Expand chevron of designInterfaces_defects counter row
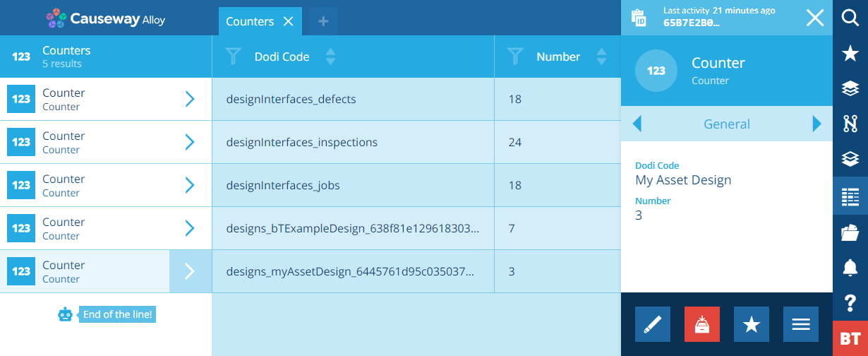868x356 pixels. (x=189, y=99)
